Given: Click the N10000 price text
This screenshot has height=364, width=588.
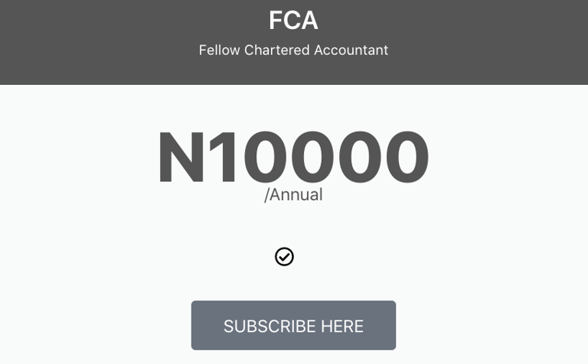Looking at the screenshot, I should click(x=293, y=158).
